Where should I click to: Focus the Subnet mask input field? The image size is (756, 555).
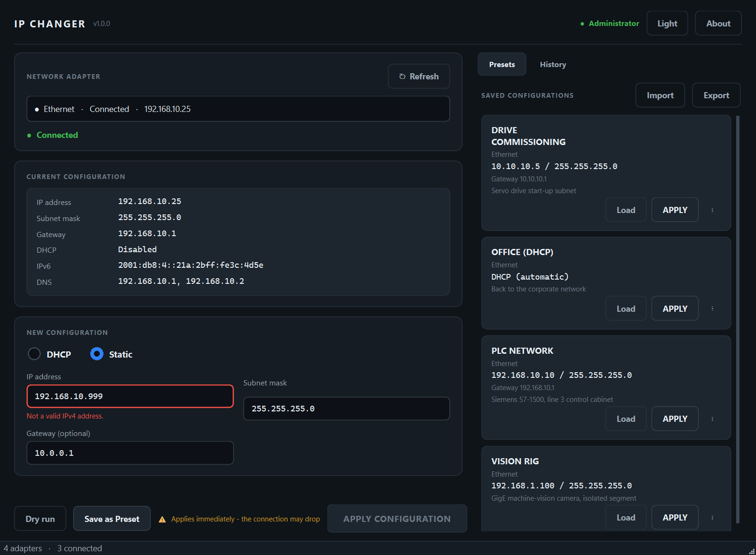click(x=346, y=409)
